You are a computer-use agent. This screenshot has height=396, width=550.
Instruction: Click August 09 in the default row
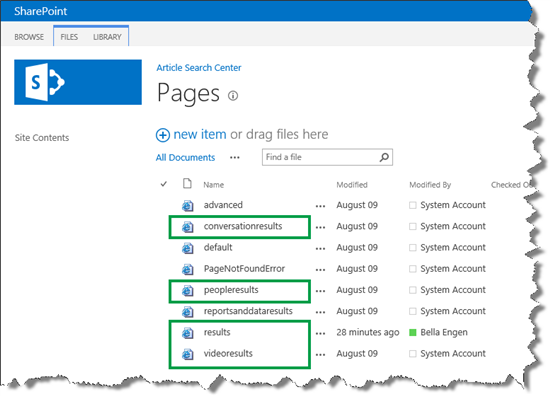(357, 248)
